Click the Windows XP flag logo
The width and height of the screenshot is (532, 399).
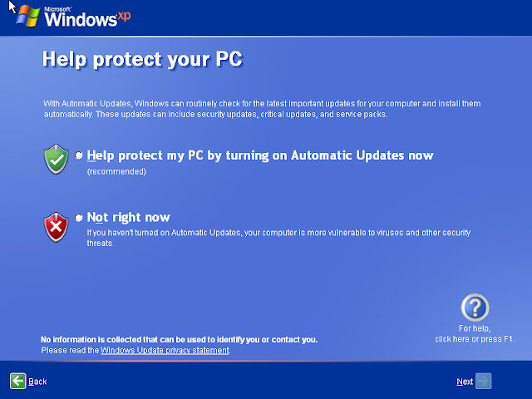click(x=28, y=16)
